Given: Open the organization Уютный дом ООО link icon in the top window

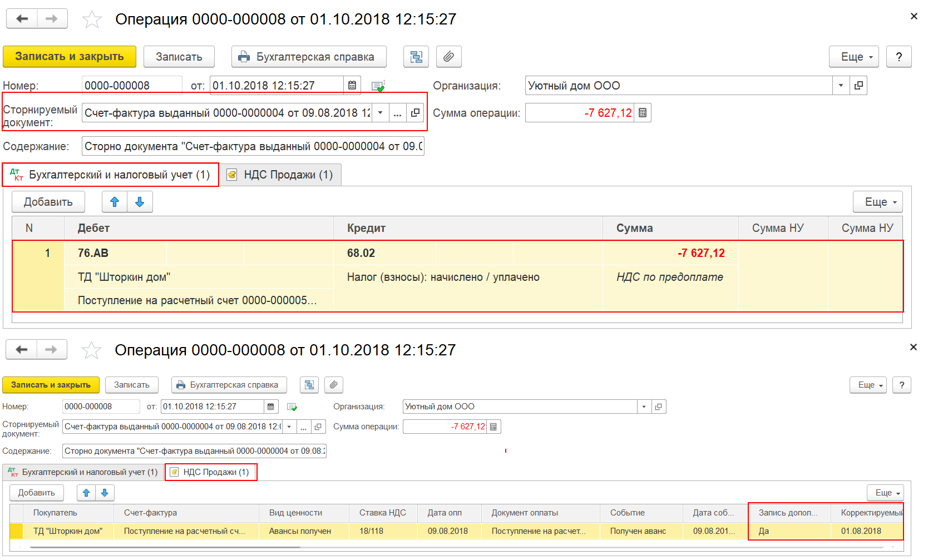Looking at the screenshot, I should 858,86.
